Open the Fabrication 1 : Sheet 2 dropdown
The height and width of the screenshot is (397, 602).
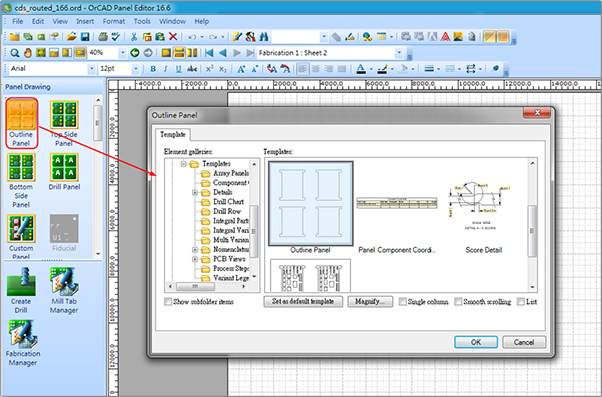click(x=399, y=53)
